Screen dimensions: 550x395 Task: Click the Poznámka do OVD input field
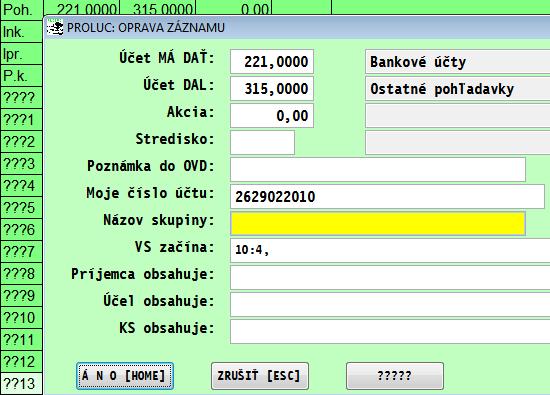pos(378,169)
